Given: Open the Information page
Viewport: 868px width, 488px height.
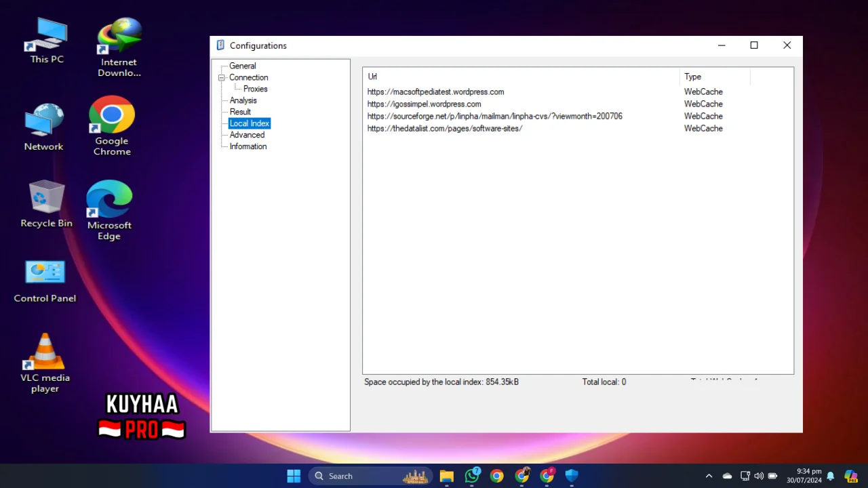Looking at the screenshot, I should 248,146.
